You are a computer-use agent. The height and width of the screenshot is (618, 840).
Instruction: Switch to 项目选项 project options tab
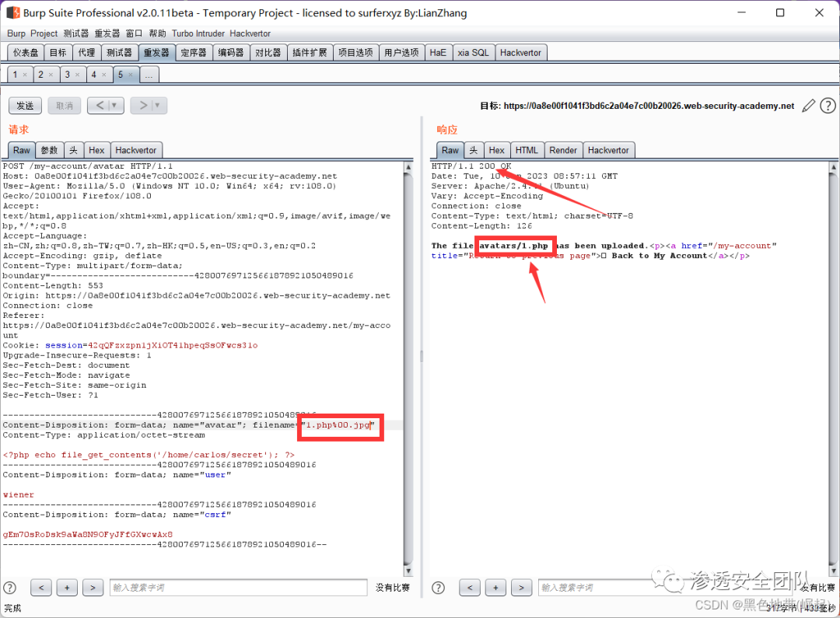355,53
